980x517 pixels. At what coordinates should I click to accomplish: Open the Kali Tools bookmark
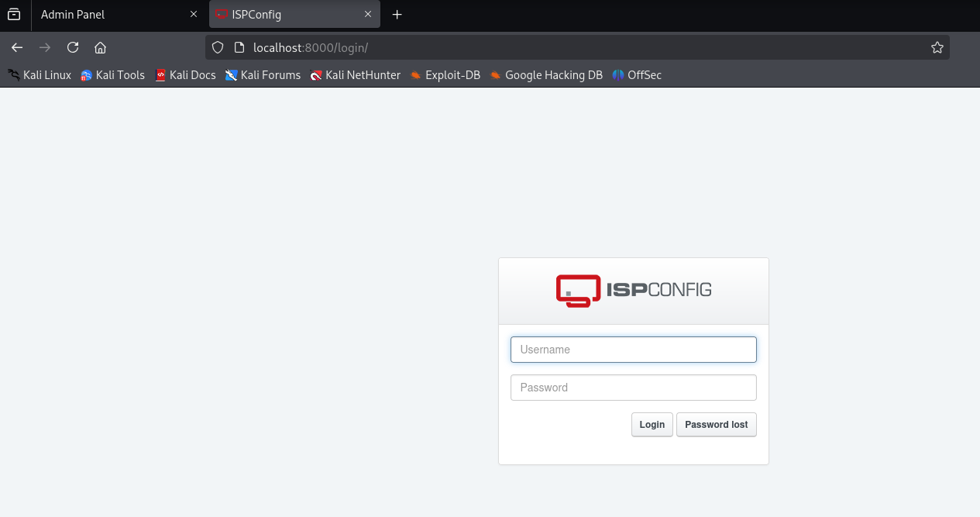point(113,75)
